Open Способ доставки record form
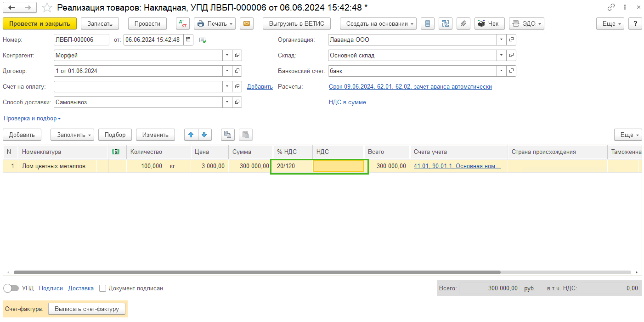The height and width of the screenshot is (322, 644). [237, 102]
